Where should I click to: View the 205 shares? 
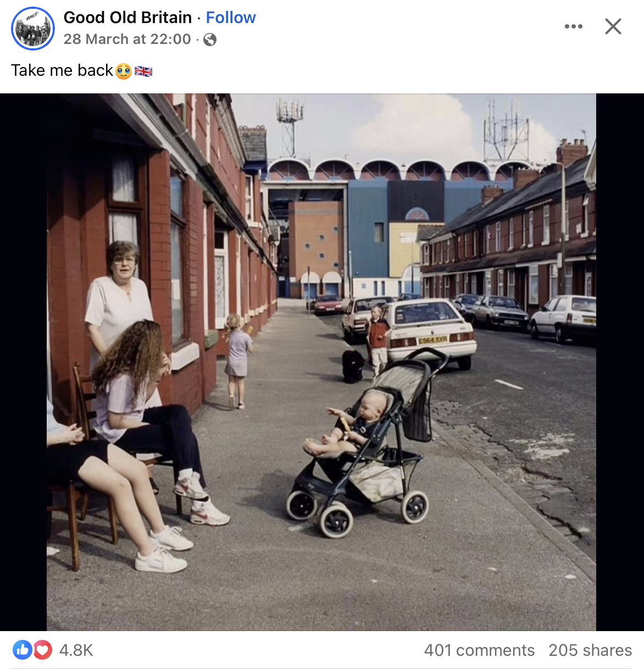pos(590,650)
